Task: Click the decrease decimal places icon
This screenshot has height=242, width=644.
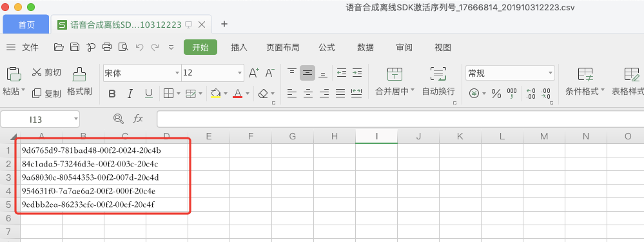Action: tap(546, 94)
